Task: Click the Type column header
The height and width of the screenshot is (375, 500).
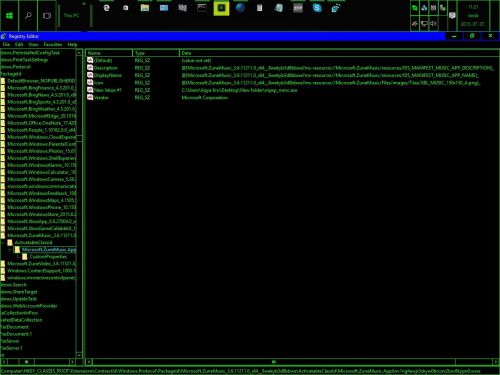Action: coord(156,53)
